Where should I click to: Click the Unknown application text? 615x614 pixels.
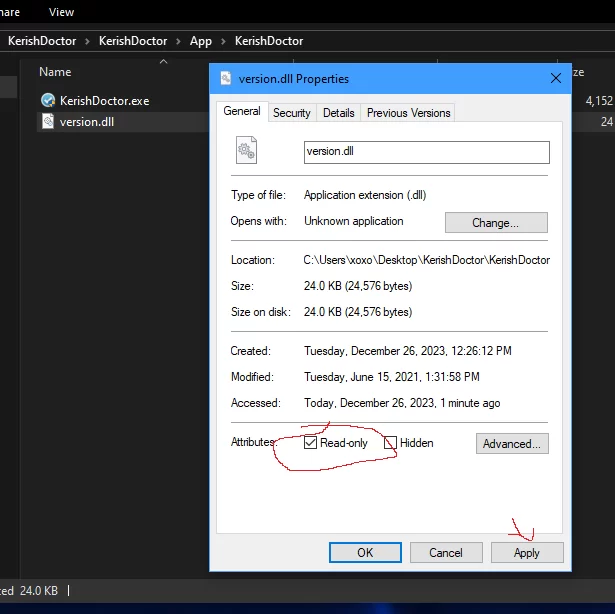353,221
